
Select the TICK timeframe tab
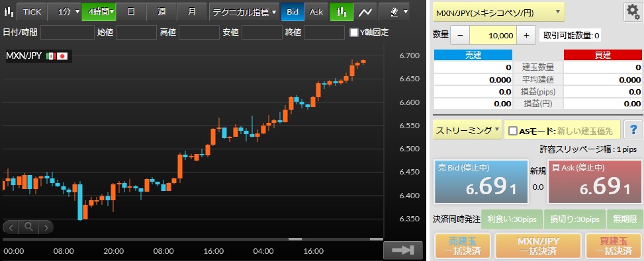(x=32, y=12)
